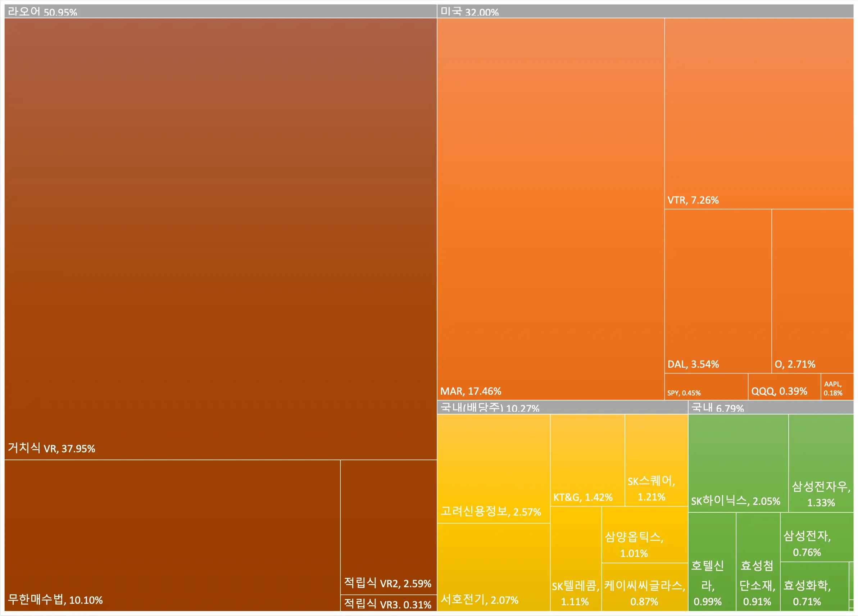Click the SK하이닉스 2.05% block
Viewport: 858px width, 616px height.
pos(739,463)
